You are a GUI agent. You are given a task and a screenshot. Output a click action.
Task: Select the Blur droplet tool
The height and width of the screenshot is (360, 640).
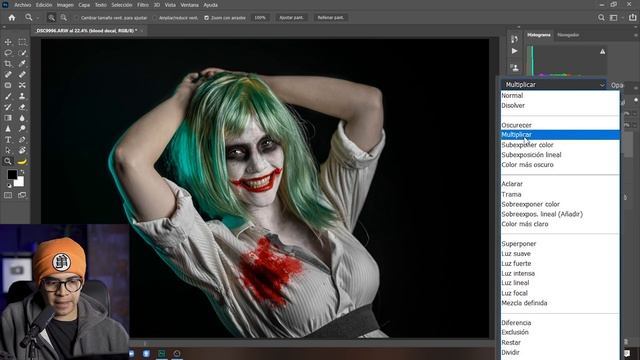[x=22, y=118]
